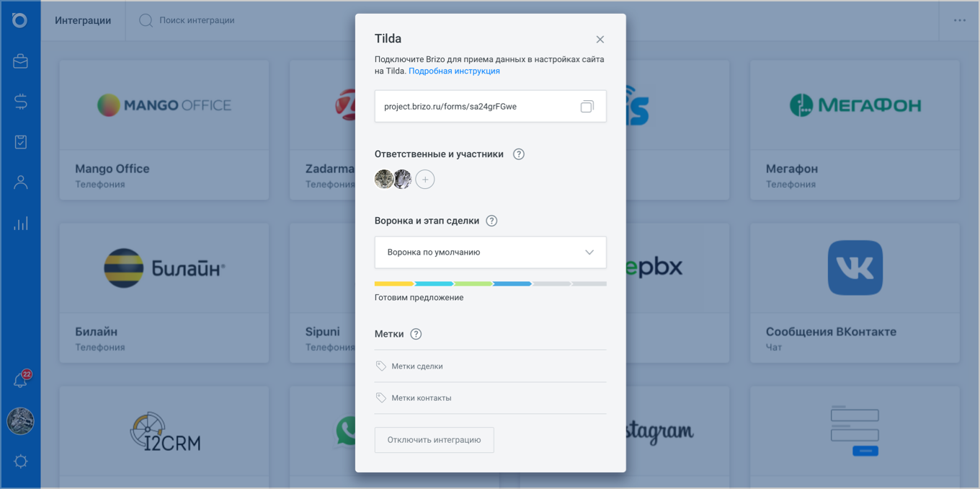Open the Мегафон integration card
Screen dimensions: 980x489
[x=855, y=130]
